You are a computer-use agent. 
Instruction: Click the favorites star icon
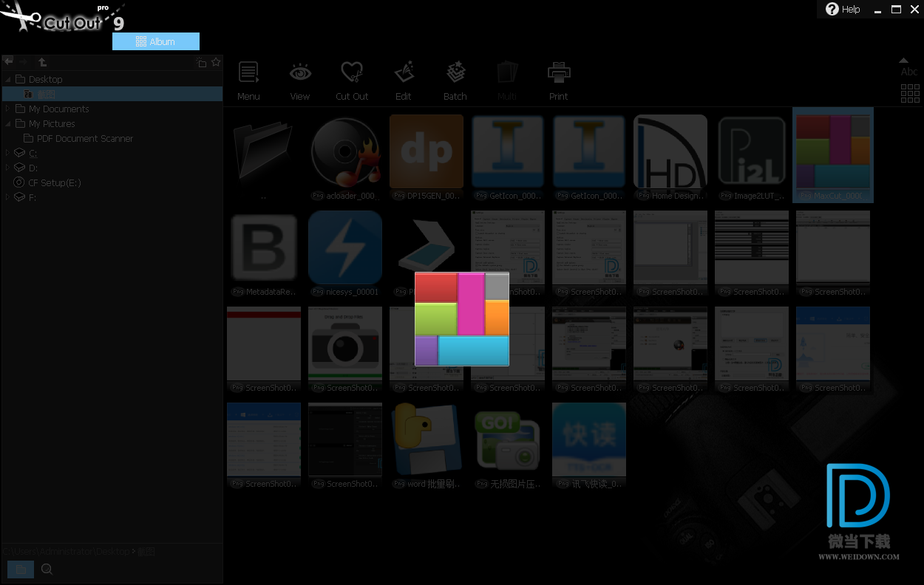click(216, 62)
